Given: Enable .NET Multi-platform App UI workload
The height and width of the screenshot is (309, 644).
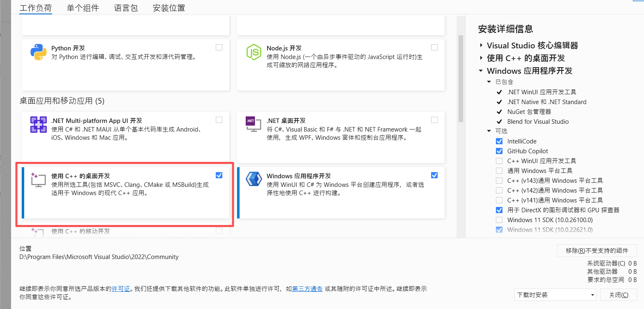Looking at the screenshot, I should 219,120.
